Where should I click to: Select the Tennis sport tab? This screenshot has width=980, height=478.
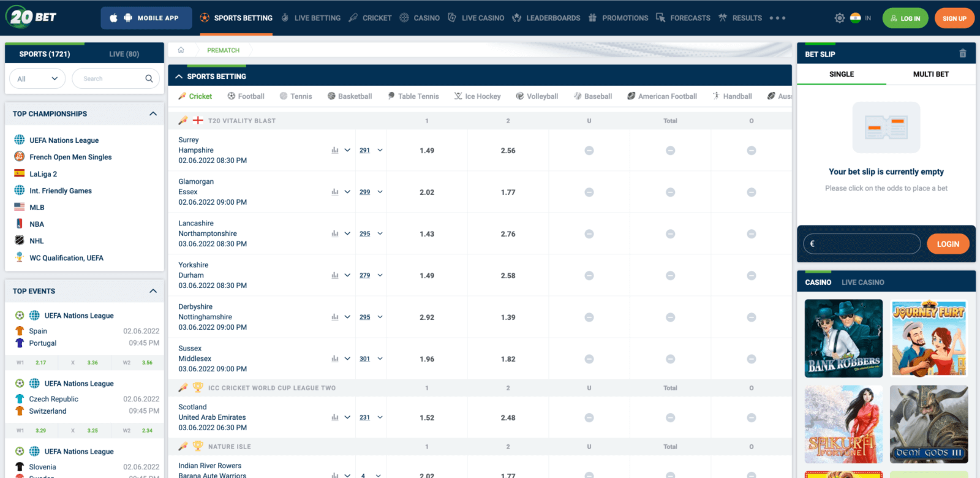[x=296, y=96]
